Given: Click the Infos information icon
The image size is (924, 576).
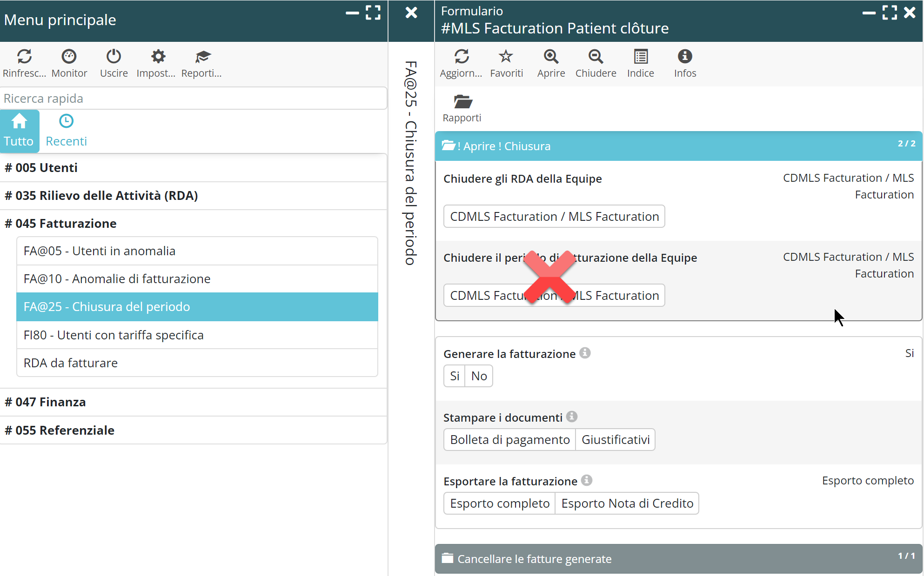Looking at the screenshot, I should pyautogui.click(x=685, y=57).
